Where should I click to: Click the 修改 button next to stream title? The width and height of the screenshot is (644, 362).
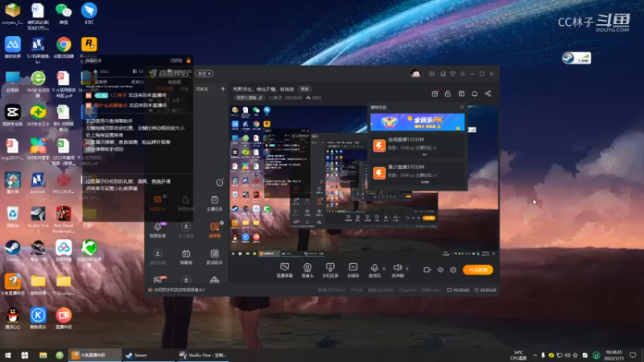[305, 88]
